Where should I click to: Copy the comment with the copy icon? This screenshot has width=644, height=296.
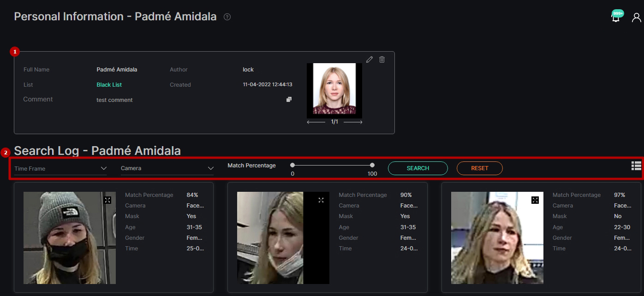289,99
